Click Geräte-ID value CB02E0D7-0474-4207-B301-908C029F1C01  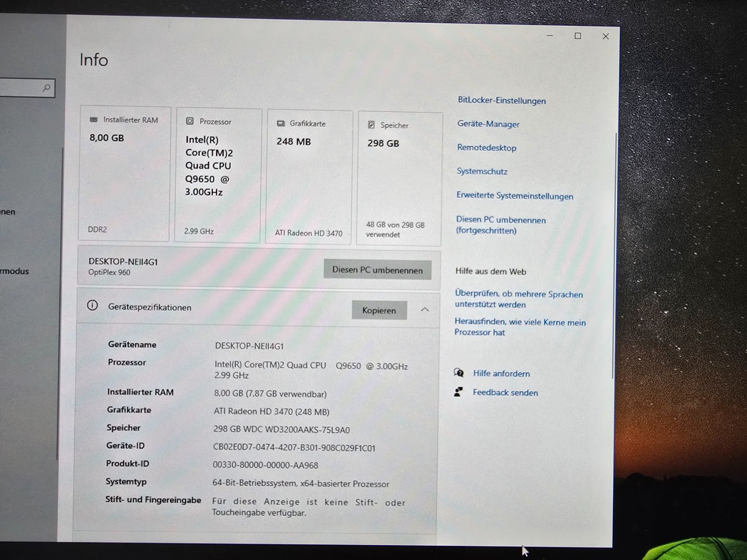294,448
